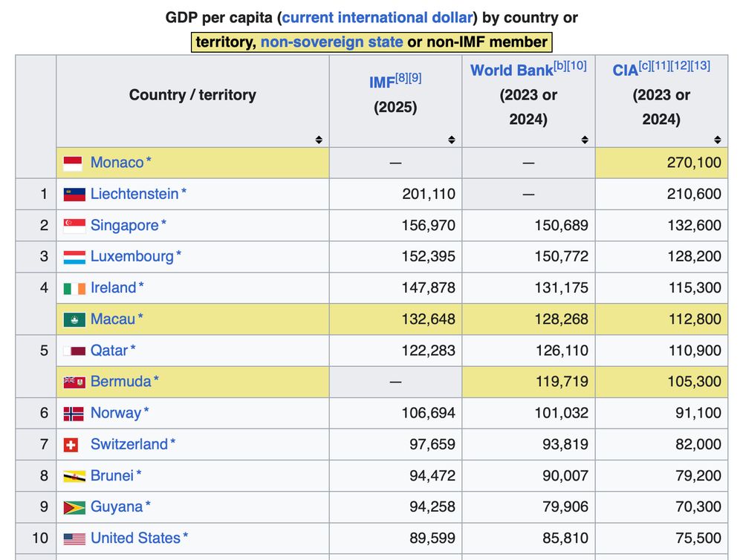Screen dimensions: 743x560
Task: Click Bermuda's flag icon
Action: (x=73, y=382)
